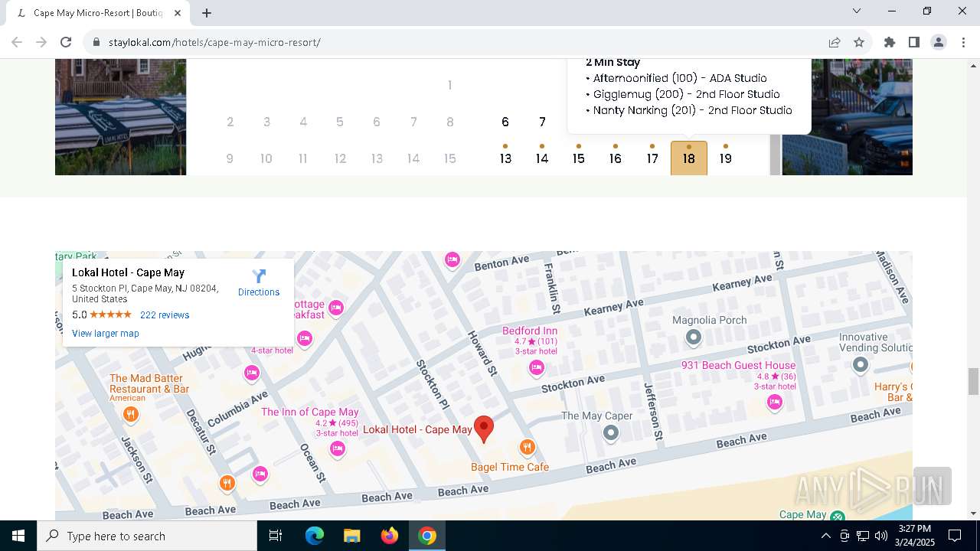
Task: Select calendar date 15 in right month
Action: click(x=579, y=158)
